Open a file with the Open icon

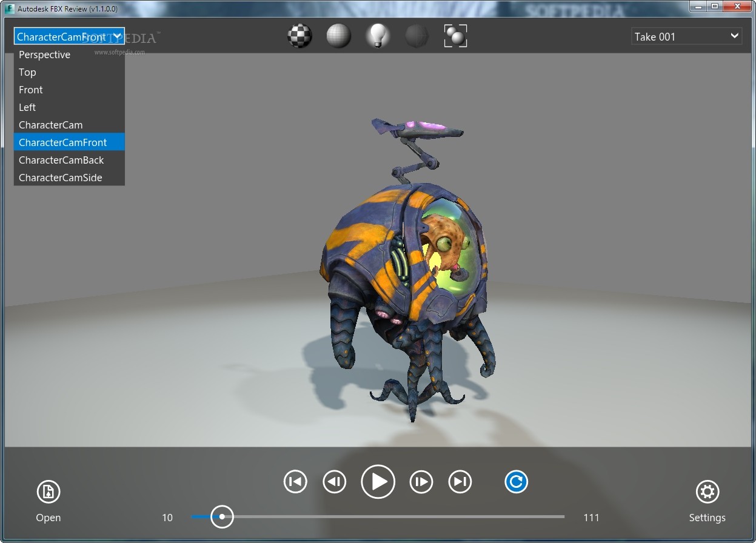49,491
